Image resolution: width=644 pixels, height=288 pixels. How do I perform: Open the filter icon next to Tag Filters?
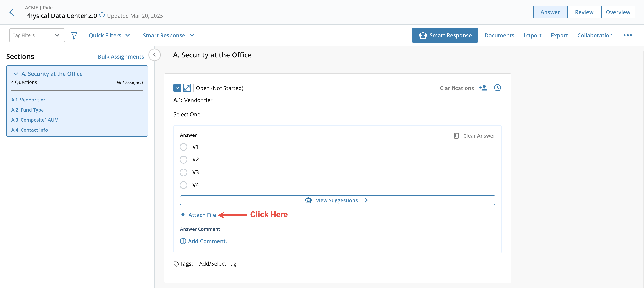[x=74, y=35]
